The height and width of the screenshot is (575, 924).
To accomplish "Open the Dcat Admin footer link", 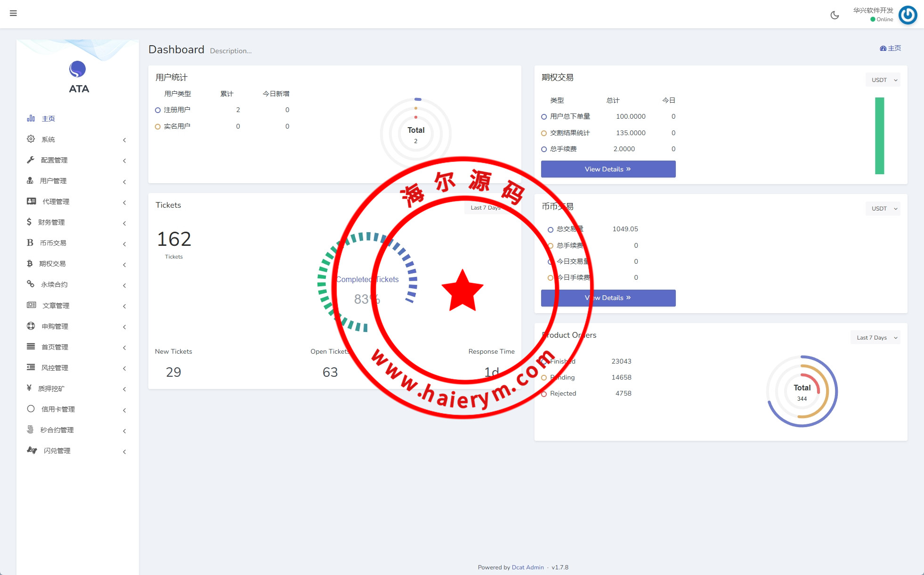I will 527,567.
